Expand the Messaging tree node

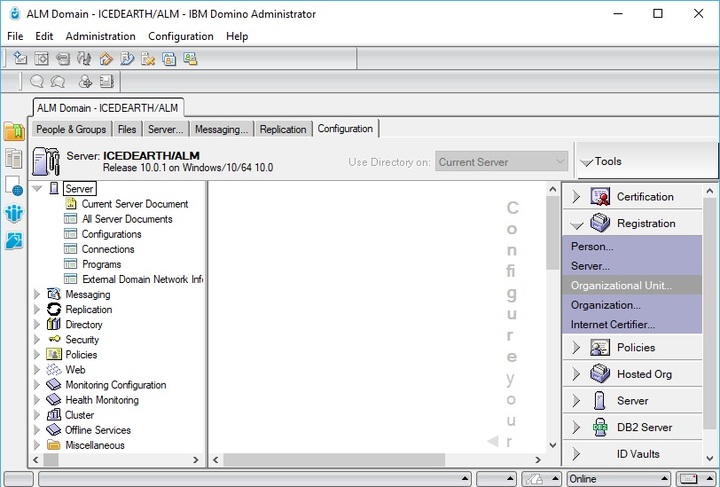37,294
